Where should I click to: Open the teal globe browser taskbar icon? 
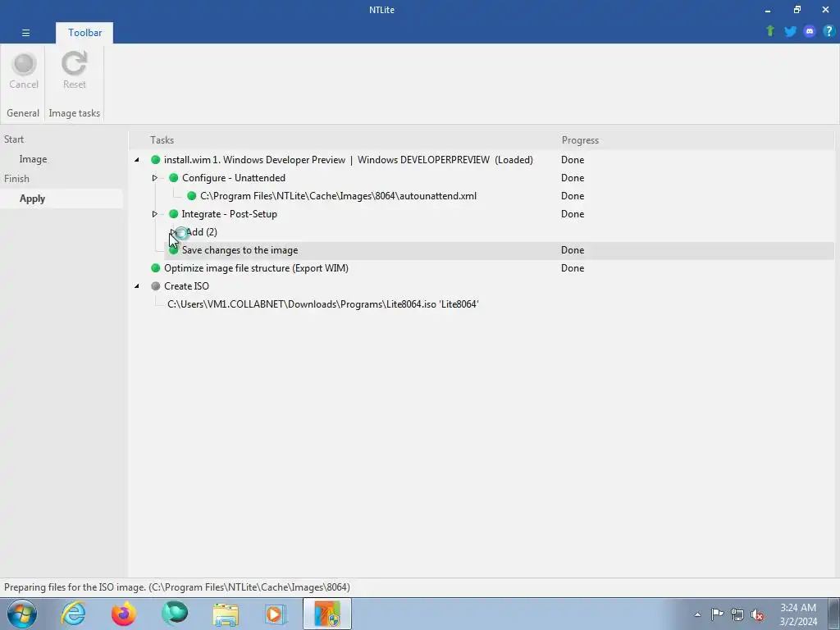175,614
